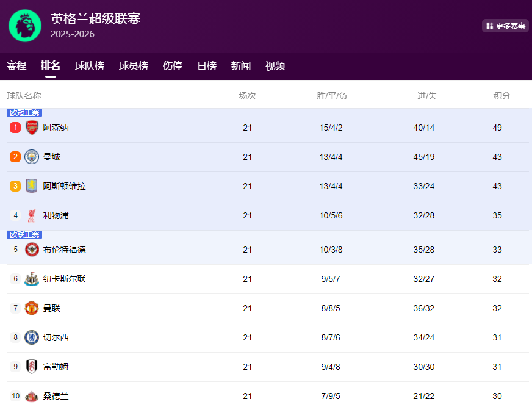
Task: Click the red rank 1 badge
Action: click(15, 128)
